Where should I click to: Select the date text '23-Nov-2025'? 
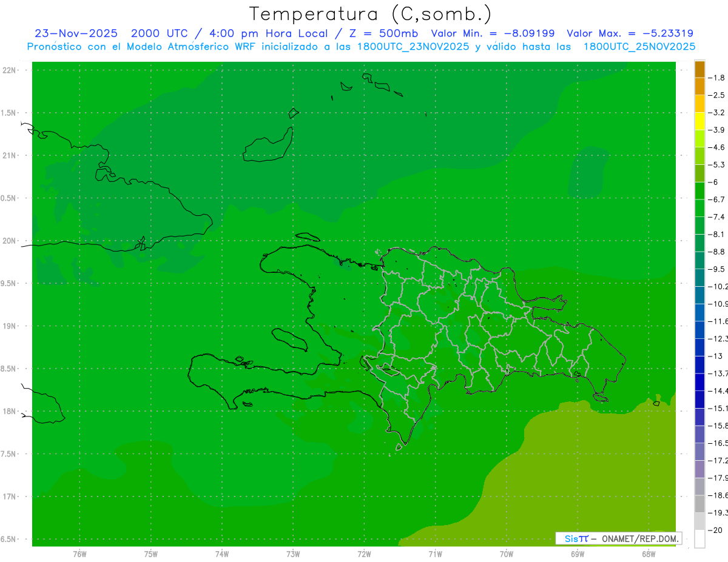(76, 33)
